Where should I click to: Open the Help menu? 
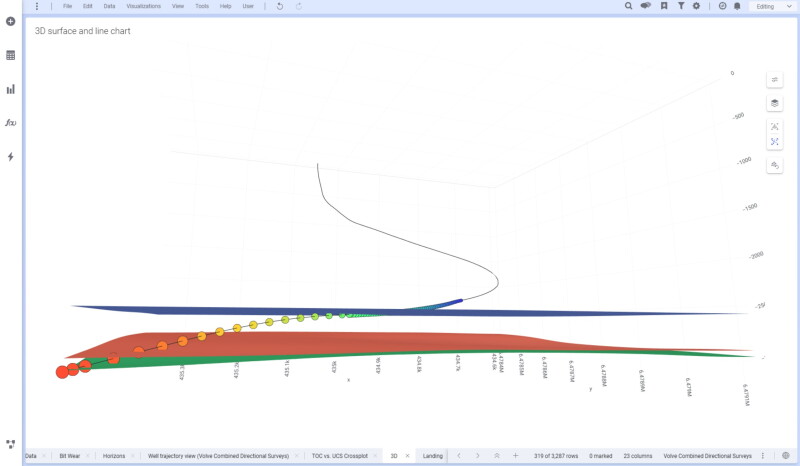(226, 6)
